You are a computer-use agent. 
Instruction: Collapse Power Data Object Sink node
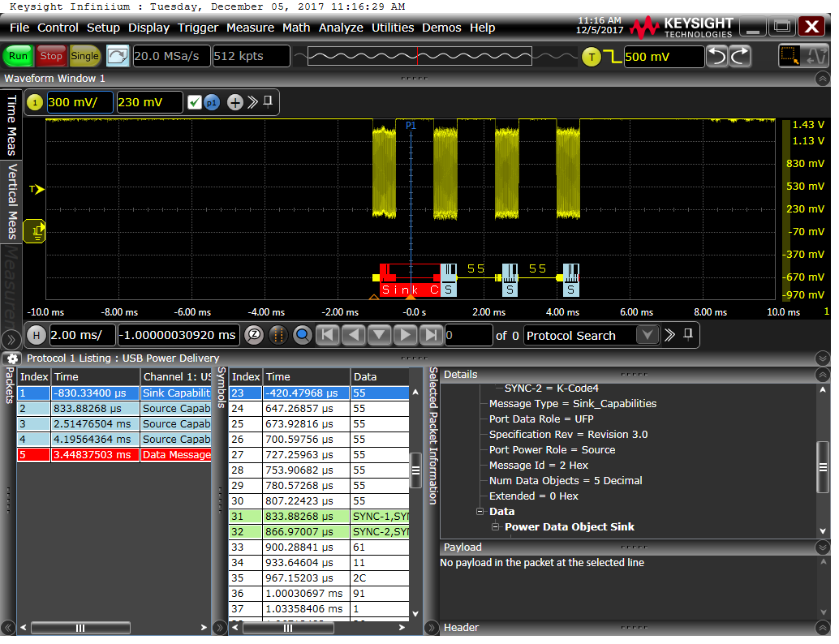[x=496, y=527]
